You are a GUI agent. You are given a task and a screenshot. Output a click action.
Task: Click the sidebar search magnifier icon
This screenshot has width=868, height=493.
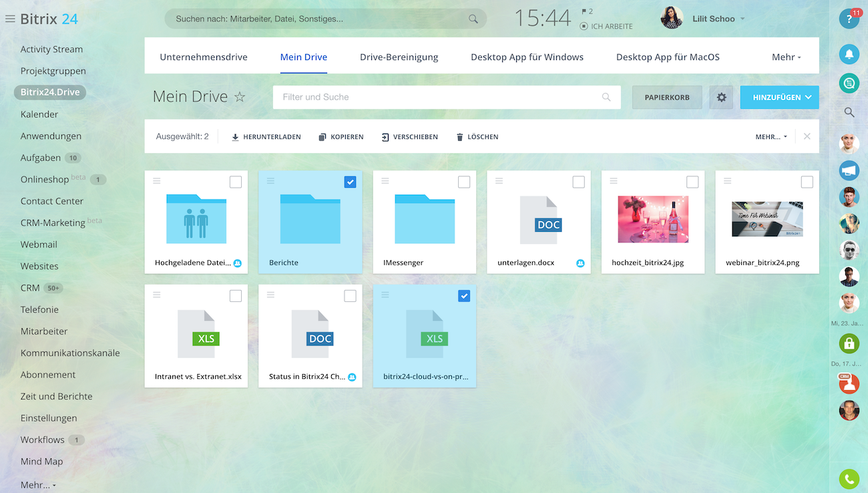pos(849,112)
